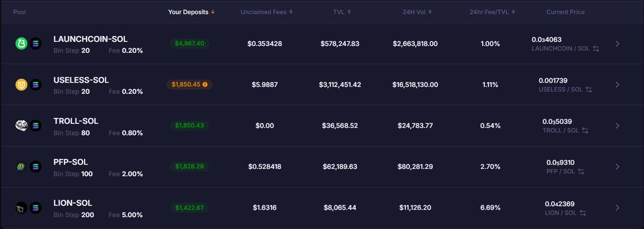Click the TROLL face token icon
The height and width of the screenshot is (229, 644).
pos(21,125)
